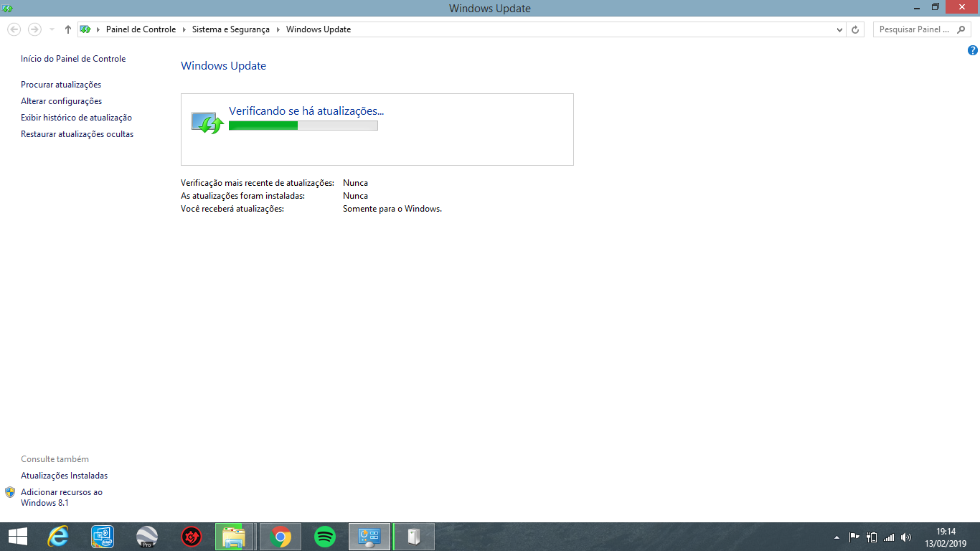The width and height of the screenshot is (980, 551).
Task: Click the volume speaker tray icon
Action: (x=906, y=537)
